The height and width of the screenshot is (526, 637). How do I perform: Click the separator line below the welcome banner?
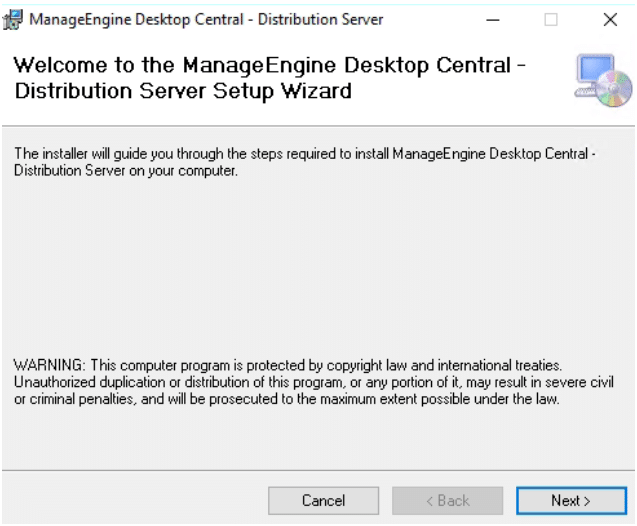pos(318,126)
